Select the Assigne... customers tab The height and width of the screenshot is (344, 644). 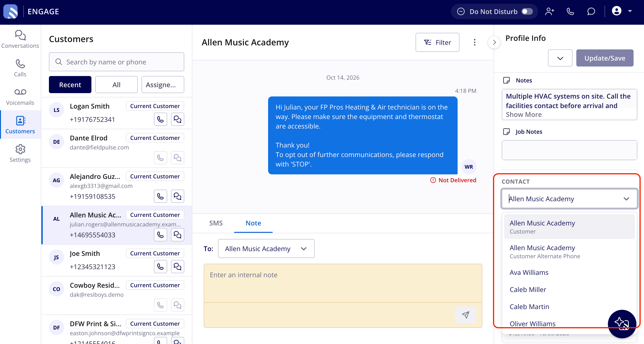(x=163, y=85)
